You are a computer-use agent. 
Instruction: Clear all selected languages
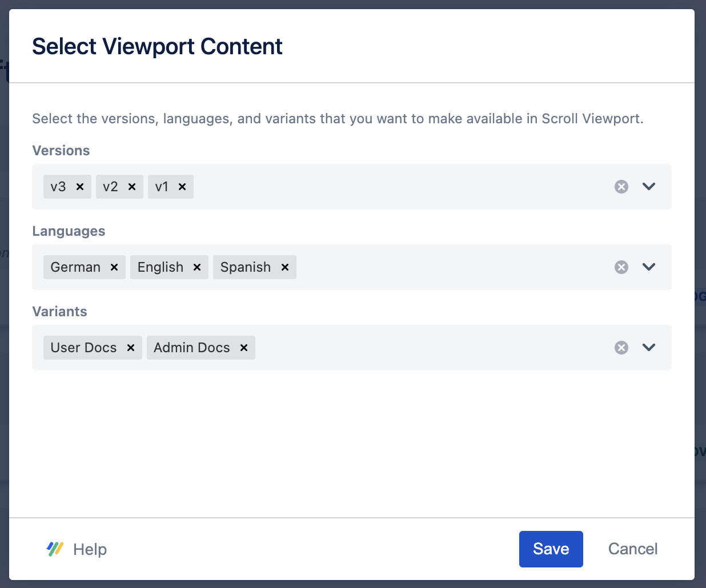[621, 267]
